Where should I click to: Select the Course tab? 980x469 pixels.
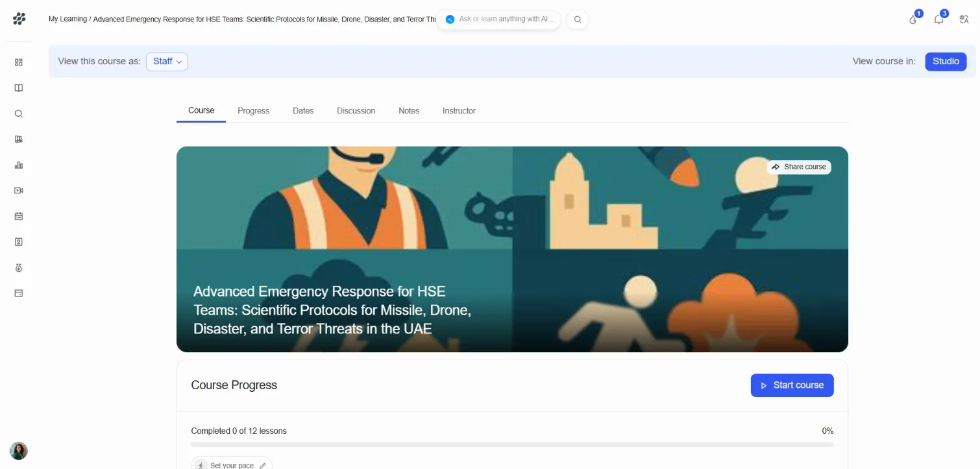pos(201,110)
